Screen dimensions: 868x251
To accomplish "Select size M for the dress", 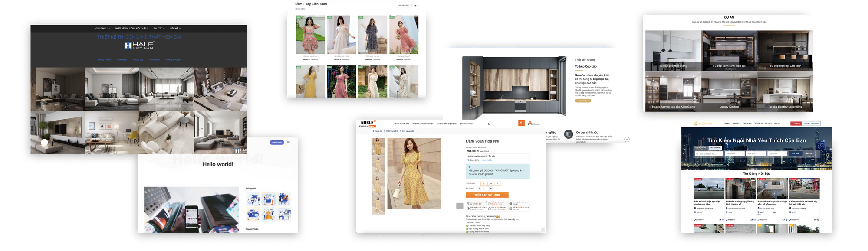I will [491, 184].
